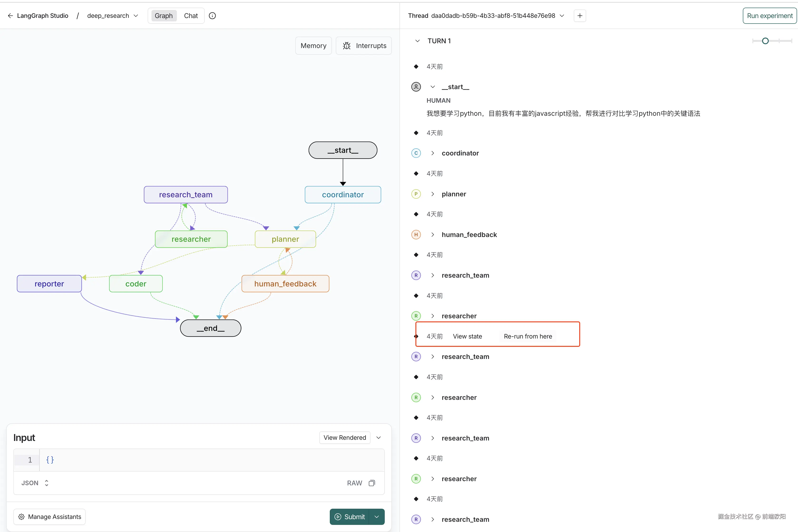Viewport: 798px width, 532px height.
Task: Click the plus icon to add new thread
Action: pos(580,16)
